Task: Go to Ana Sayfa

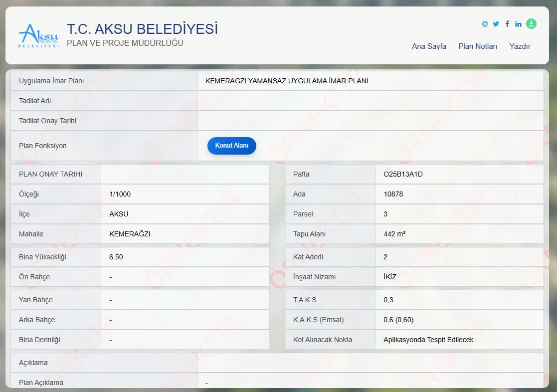Action: click(x=429, y=46)
